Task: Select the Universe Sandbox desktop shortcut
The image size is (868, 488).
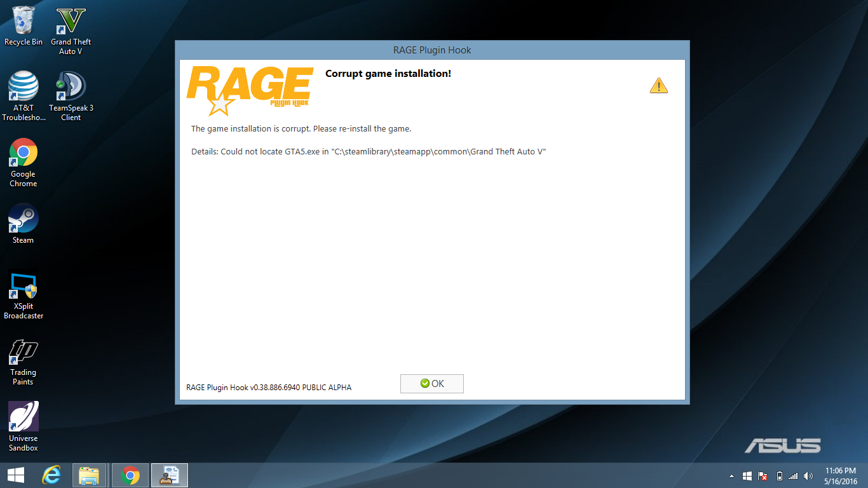Action: (x=24, y=427)
